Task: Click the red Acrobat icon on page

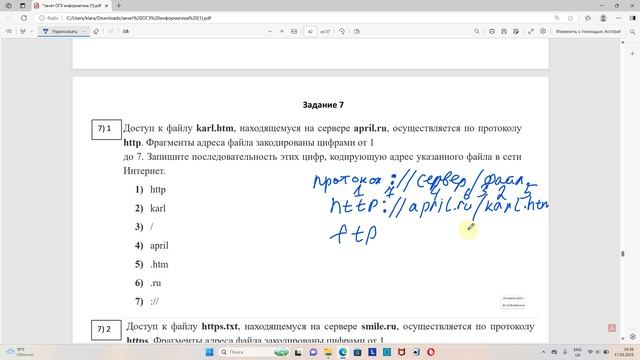Action: click(x=612, y=328)
